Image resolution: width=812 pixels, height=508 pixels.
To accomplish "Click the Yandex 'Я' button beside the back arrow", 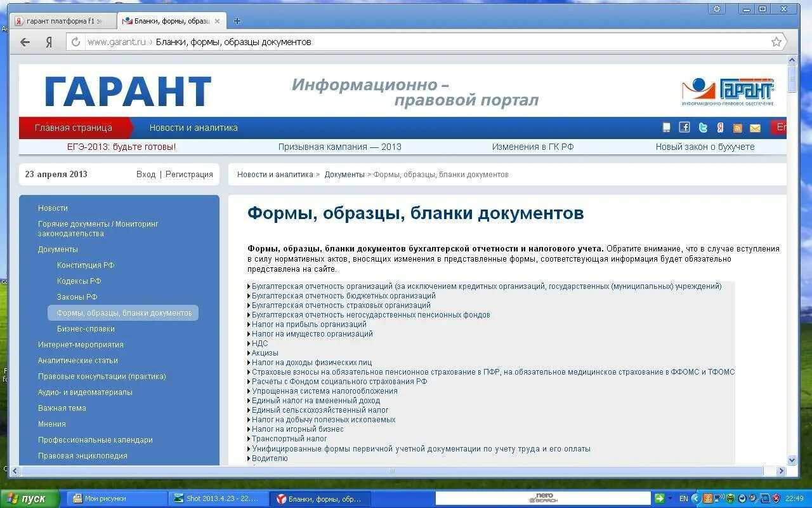I will 49,42.
